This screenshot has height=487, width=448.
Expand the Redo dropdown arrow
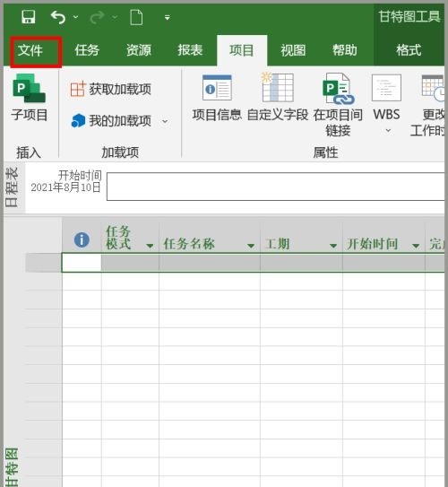(115, 17)
